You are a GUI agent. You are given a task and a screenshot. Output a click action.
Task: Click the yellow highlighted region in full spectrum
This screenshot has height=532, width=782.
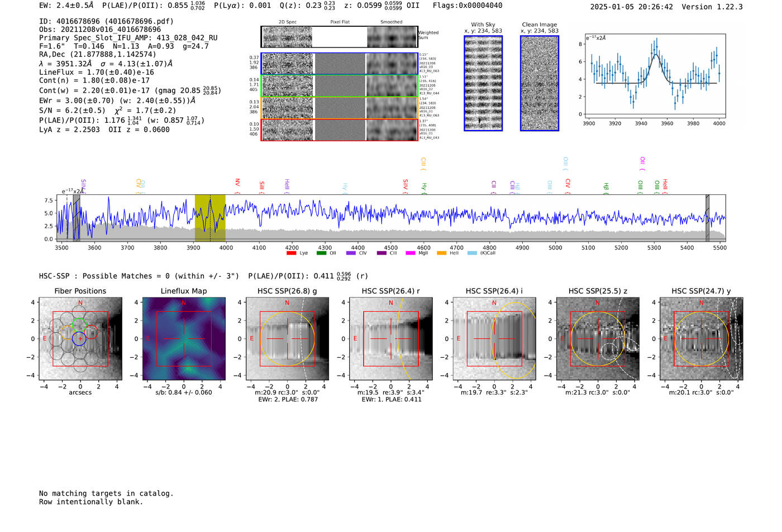tap(210, 218)
